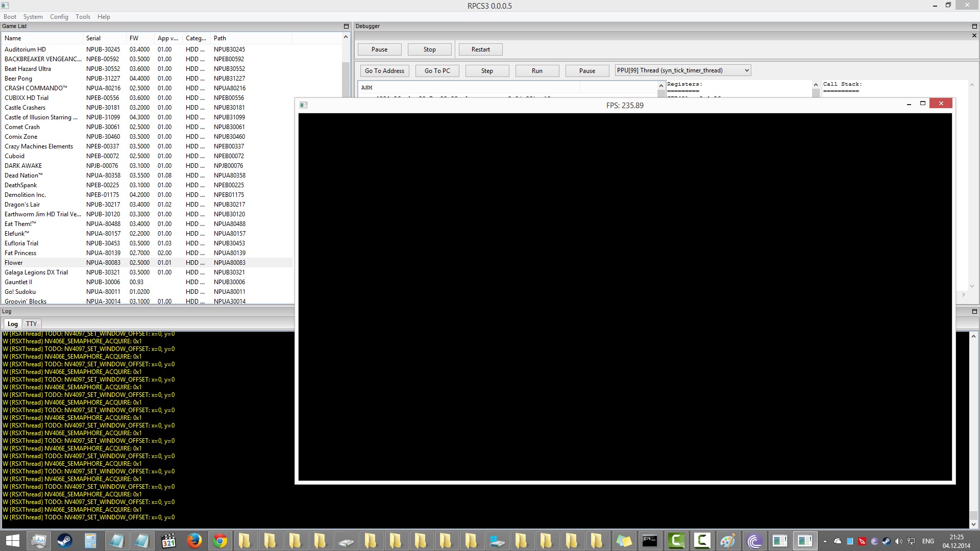This screenshot has width=980, height=551.
Task: Open the Command Prompt taskbar icon
Action: coord(649,541)
